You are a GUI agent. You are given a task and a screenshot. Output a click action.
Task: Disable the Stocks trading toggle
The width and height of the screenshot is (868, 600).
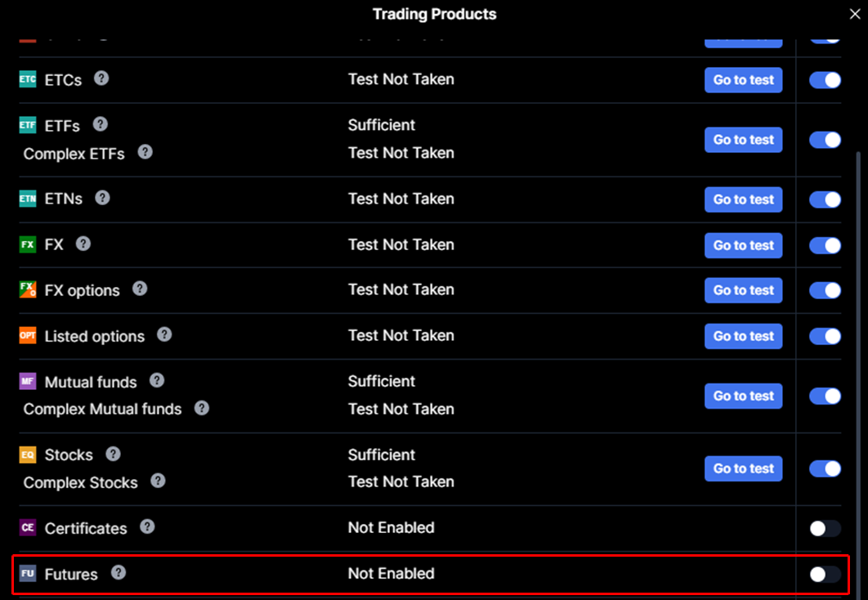(825, 468)
